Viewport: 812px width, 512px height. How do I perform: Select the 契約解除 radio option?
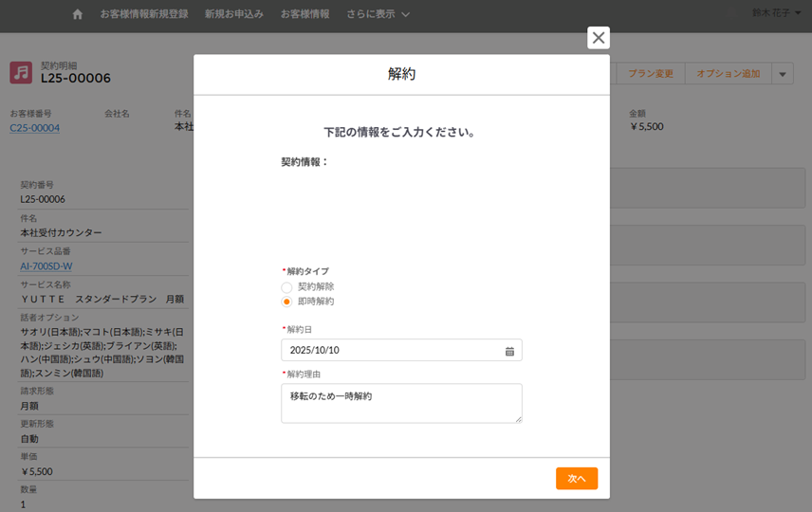(286, 286)
